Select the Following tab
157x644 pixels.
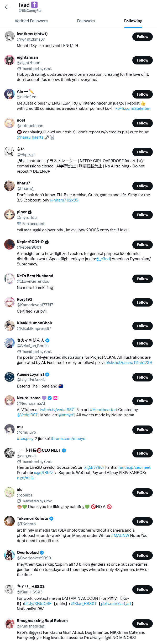pyautogui.click(x=133, y=21)
